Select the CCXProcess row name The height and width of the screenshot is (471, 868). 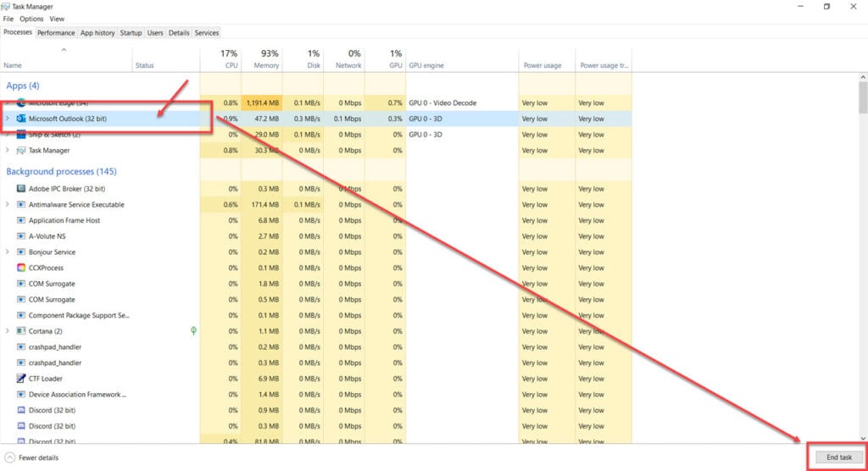tap(46, 268)
